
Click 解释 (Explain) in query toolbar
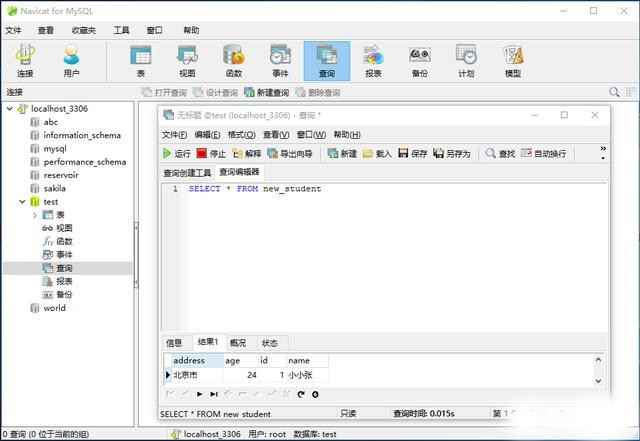tap(247, 154)
